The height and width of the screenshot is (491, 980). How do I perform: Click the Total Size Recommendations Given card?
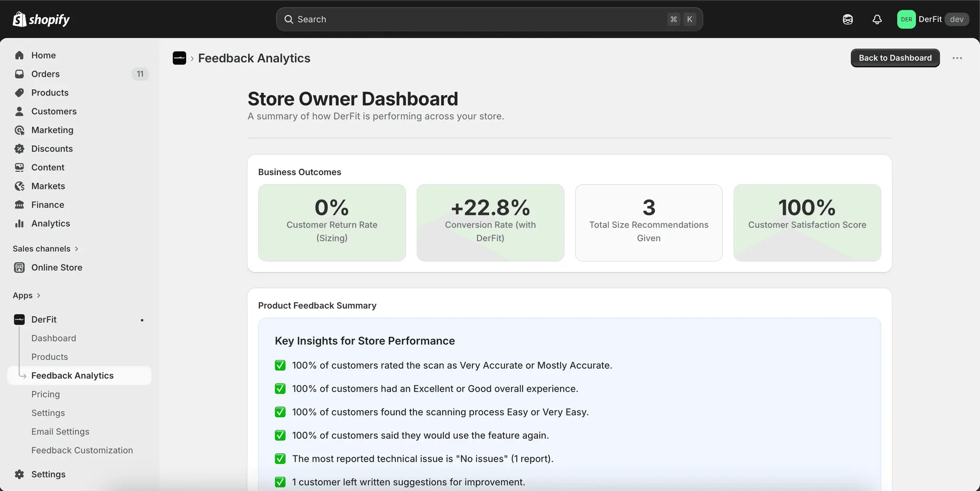pyautogui.click(x=648, y=223)
